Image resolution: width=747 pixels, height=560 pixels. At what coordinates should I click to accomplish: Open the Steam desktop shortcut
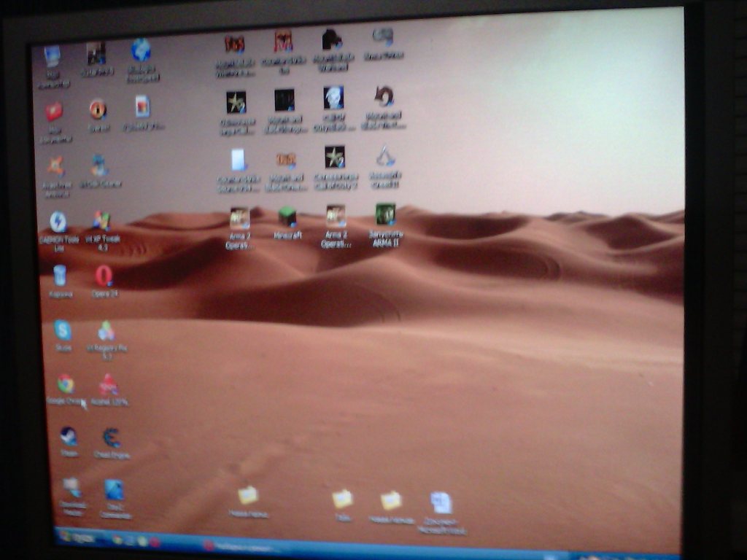click(x=69, y=437)
